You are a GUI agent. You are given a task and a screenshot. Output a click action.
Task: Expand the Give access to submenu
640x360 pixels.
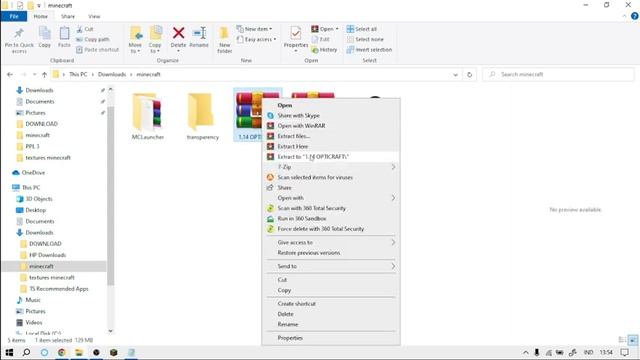click(x=331, y=242)
